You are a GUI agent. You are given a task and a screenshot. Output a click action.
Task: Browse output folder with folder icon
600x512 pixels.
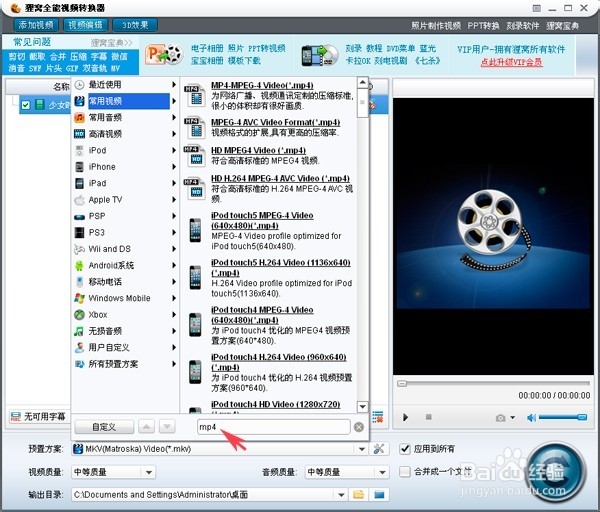pyautogui.click(x=359, y=495)
